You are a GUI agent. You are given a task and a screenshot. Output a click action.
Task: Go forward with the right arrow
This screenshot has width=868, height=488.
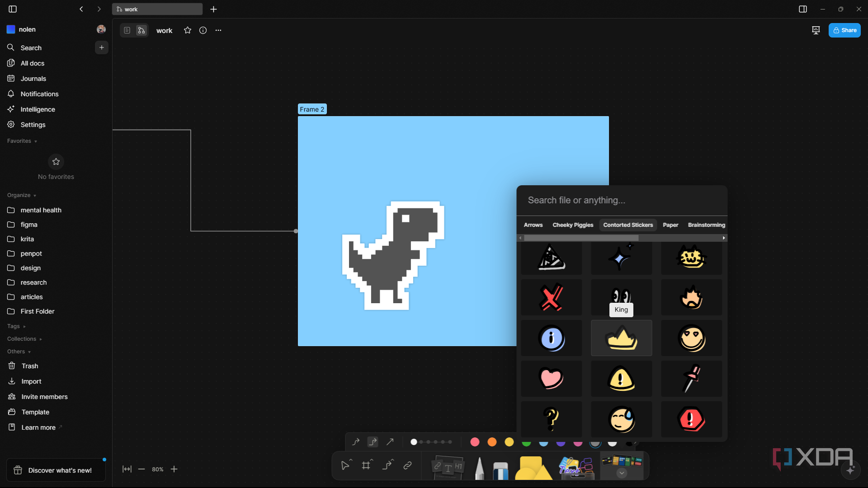click(x=99, y=9)
